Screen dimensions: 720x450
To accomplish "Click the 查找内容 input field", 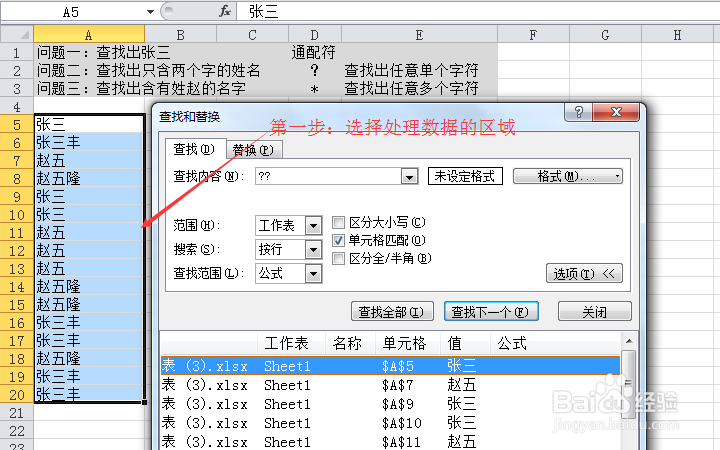I will (328, 176).
